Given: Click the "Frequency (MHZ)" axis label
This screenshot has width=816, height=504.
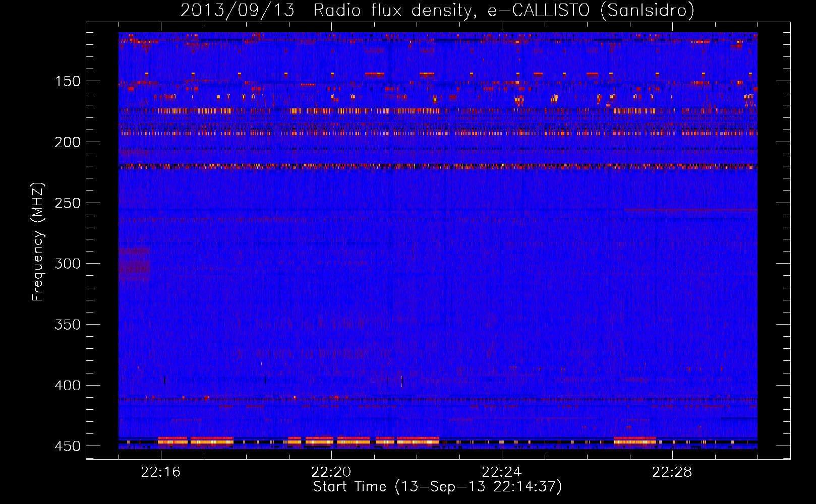Looking at the screenshot, I should 38,242.
